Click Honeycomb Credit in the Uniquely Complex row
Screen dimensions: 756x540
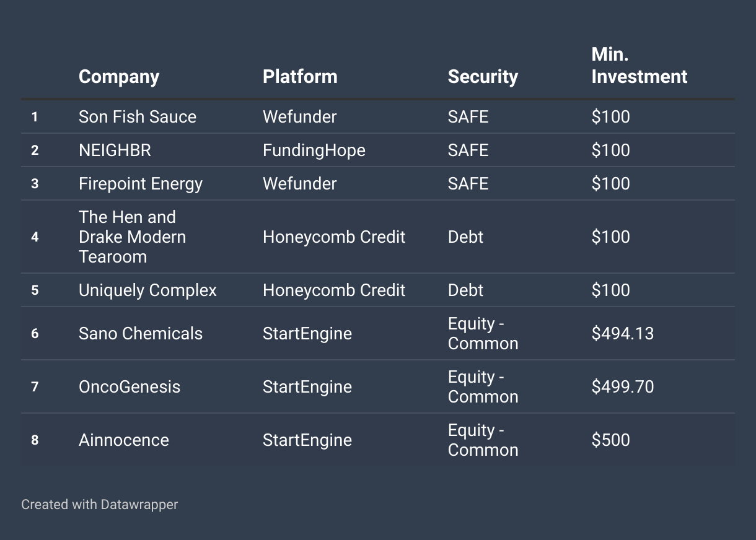coord(334,290)
